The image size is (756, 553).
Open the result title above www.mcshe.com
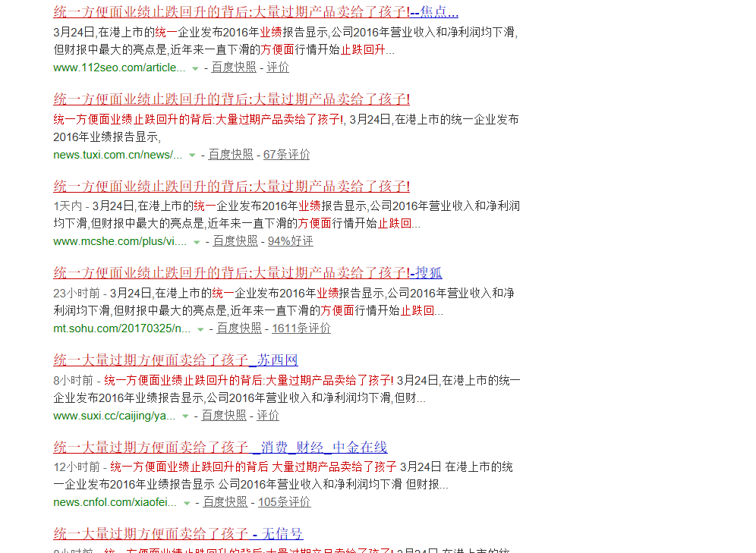tap(232, 186)
